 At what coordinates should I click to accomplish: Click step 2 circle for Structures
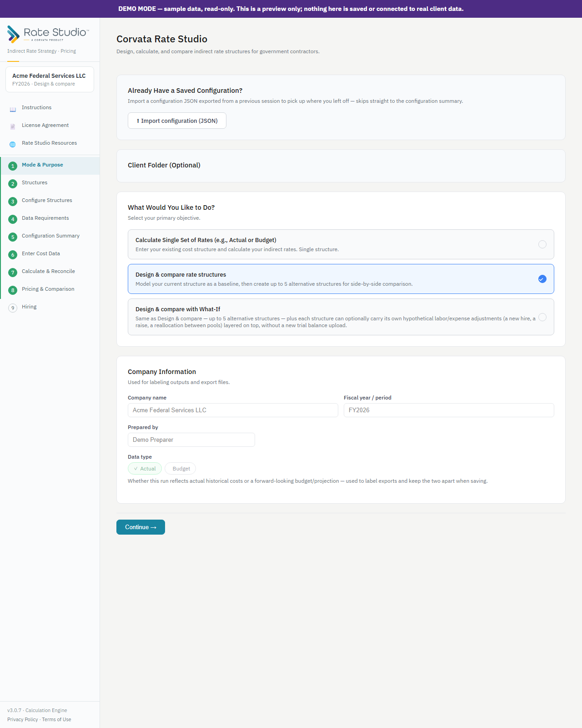point(13,184)
